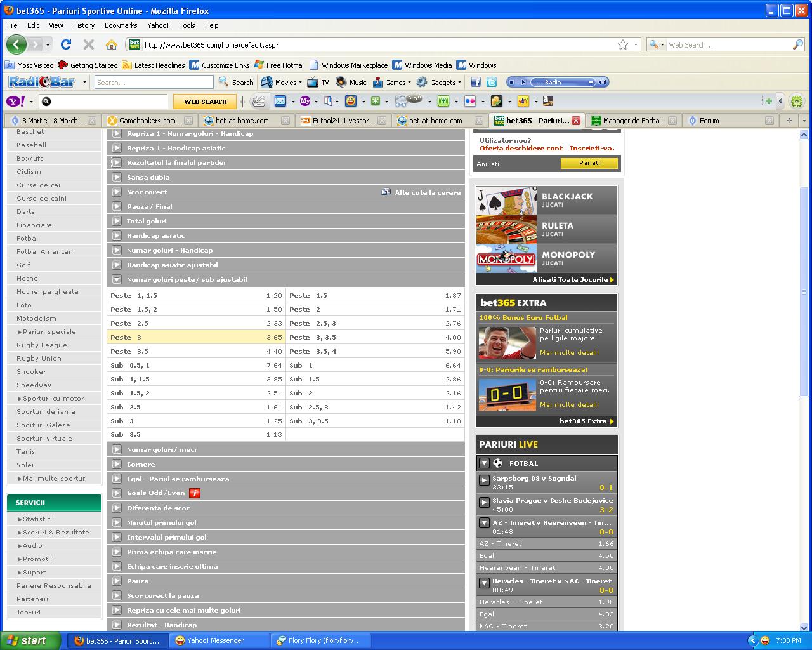812x650 pixels.
Task: Click the WEB SEARCH button
Action: point(206,102)
